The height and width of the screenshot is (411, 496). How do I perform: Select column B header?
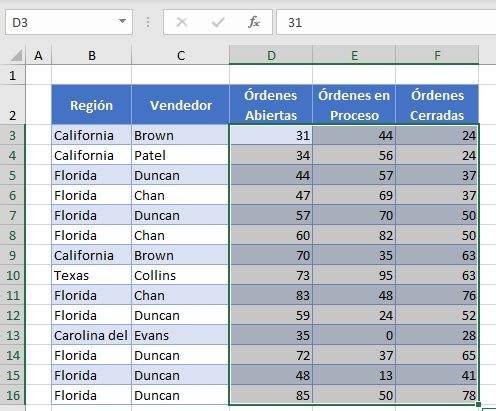tap(92, 55)
